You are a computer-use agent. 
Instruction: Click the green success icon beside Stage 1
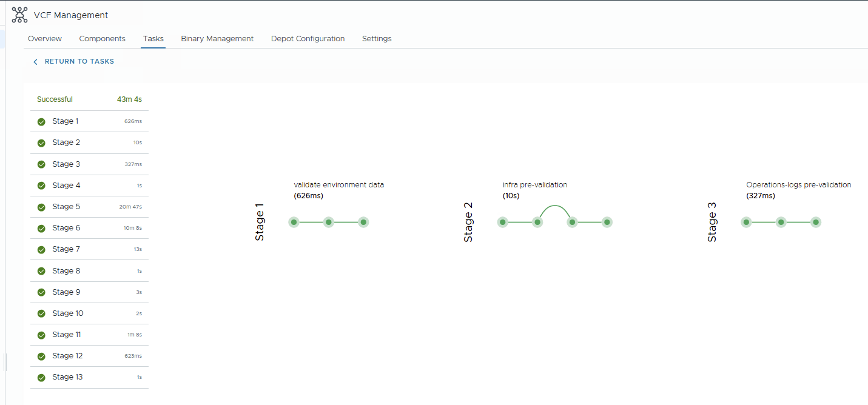pos(41,121)
